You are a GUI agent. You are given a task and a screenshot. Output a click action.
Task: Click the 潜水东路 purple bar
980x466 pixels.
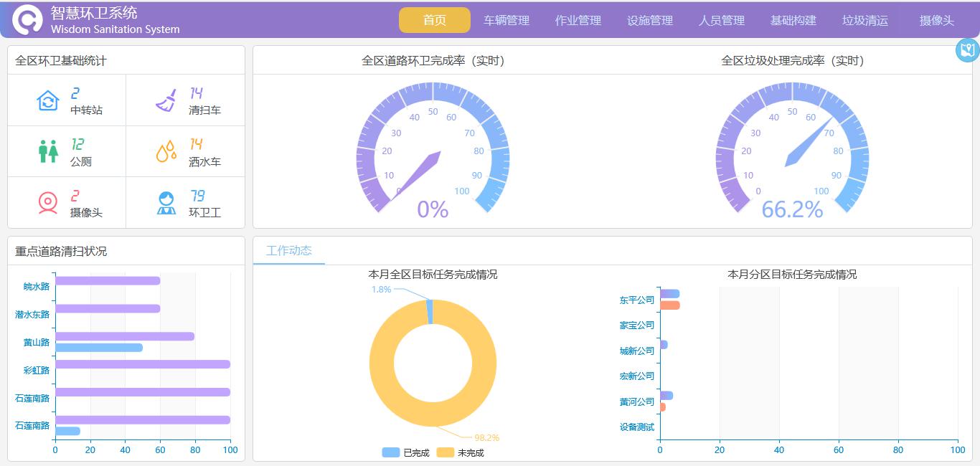point(108,309)
